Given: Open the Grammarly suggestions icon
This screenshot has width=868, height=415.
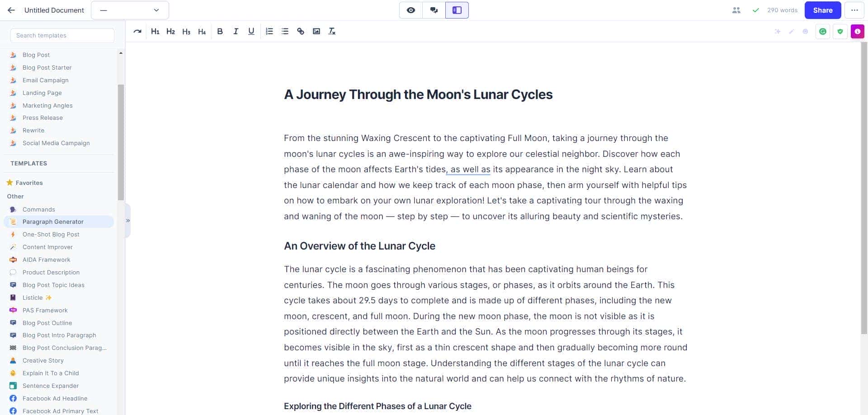Looking at the screenshot, I should point(823,31).
